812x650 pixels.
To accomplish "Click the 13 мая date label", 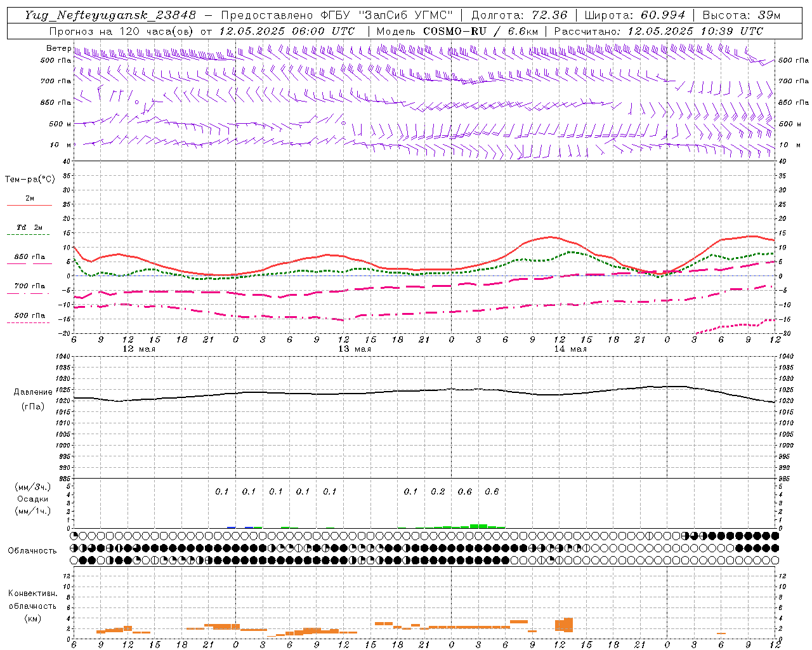I will point(355,349).
